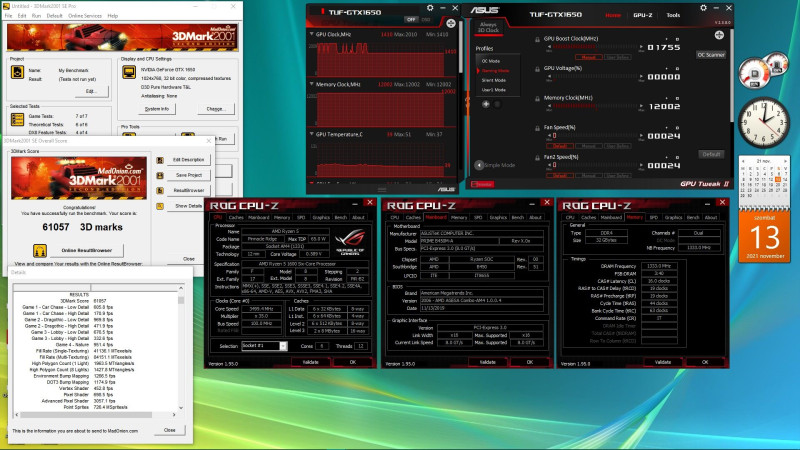Select Default for Fan2 Speed

tap(559, 176)
